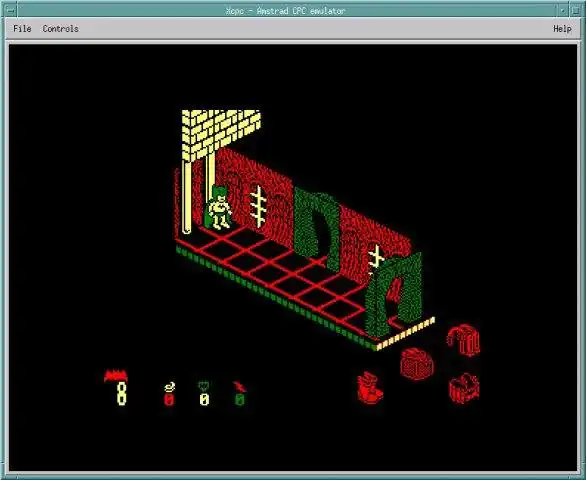586x480 pixels.
Task: Click the lives counter digit 8
Action: (121, 394)
